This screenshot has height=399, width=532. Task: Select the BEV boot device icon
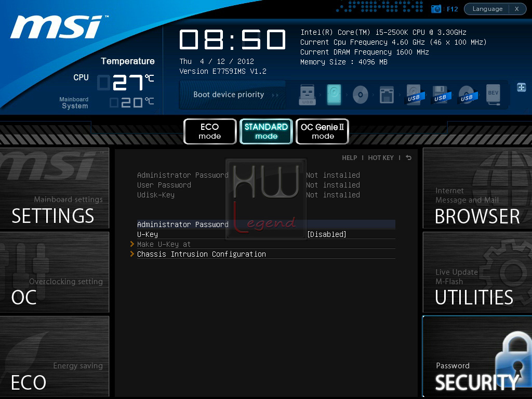493,95
